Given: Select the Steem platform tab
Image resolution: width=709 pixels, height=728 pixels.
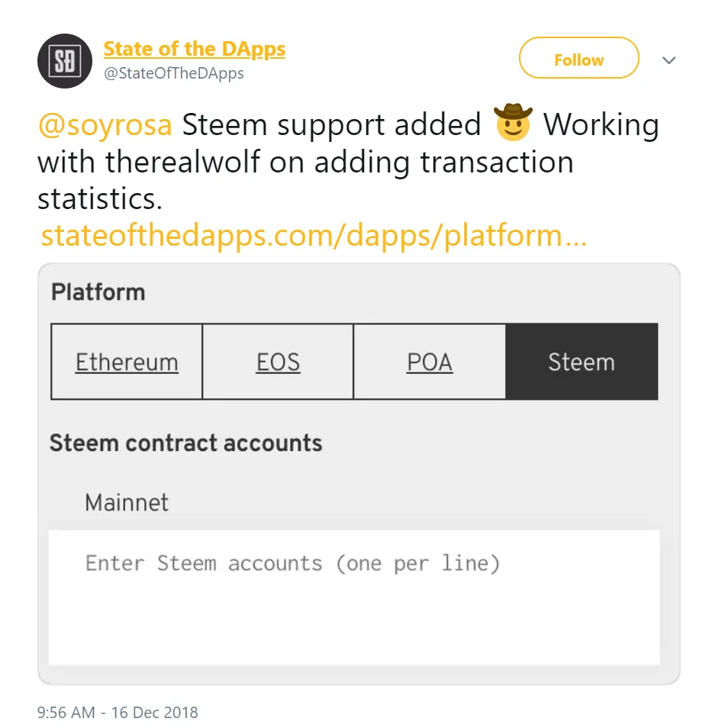Looking at the screenshot, I should (582, 362).
